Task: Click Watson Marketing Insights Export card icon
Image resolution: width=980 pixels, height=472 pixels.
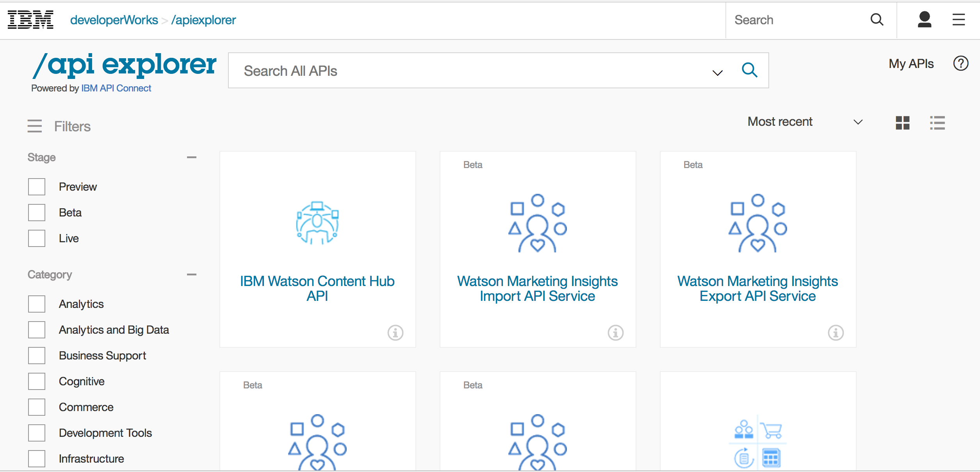Action: click(x=758, y=223)
